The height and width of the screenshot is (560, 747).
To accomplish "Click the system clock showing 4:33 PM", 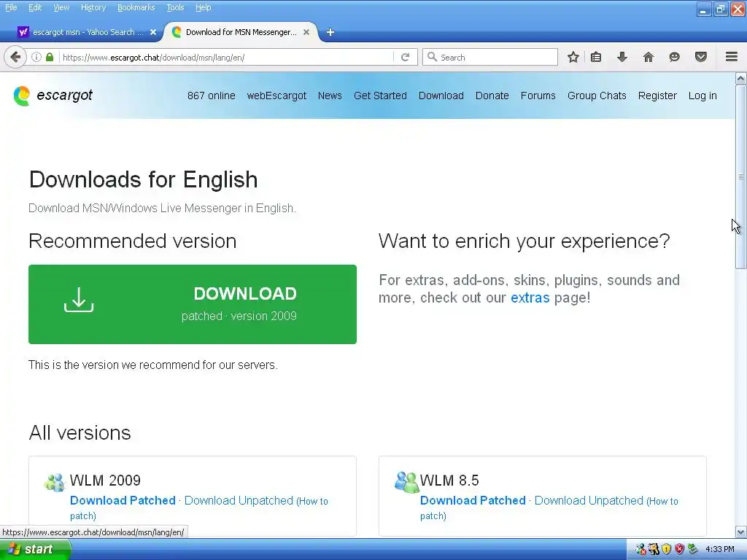I will pyautogui.click(x=720, y=550).
